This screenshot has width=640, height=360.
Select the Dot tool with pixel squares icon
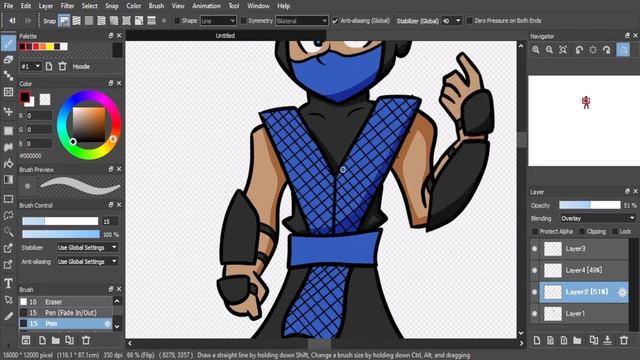pos(8,76)
